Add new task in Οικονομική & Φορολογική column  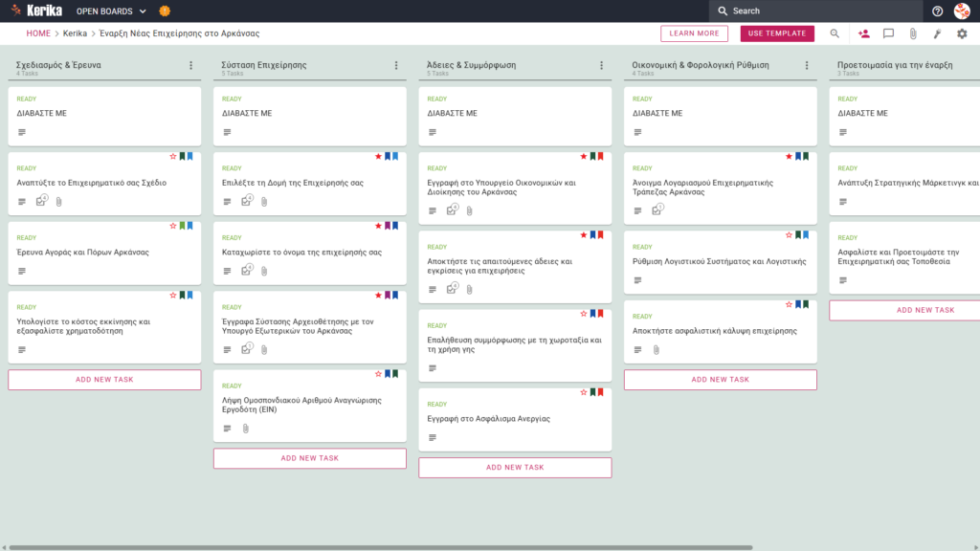720,380
